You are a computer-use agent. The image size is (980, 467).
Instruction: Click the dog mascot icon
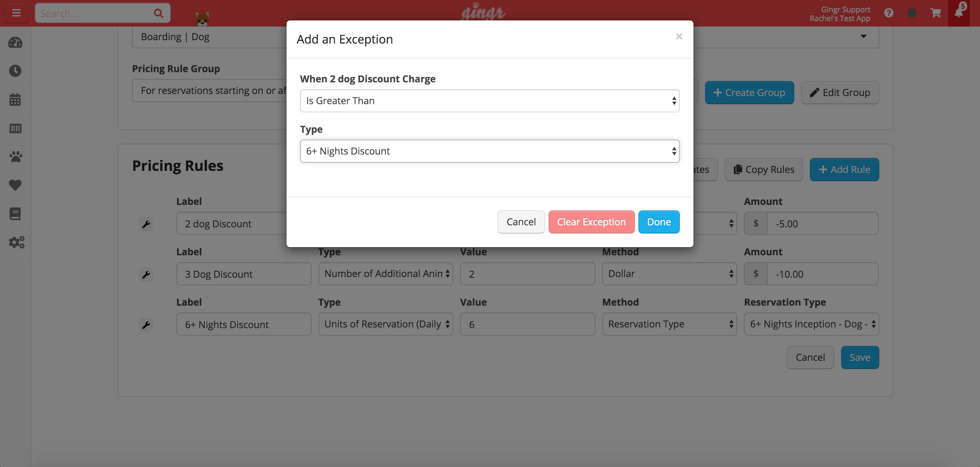coord(202,18)
